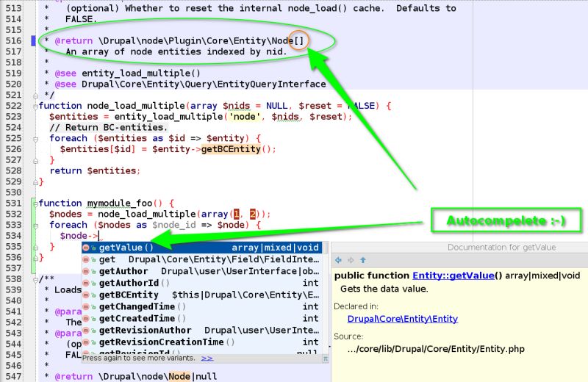Click the public-access icon beside getCreatedTime()
This screenshot has height=382, width=588.
(x=93, y=319)
